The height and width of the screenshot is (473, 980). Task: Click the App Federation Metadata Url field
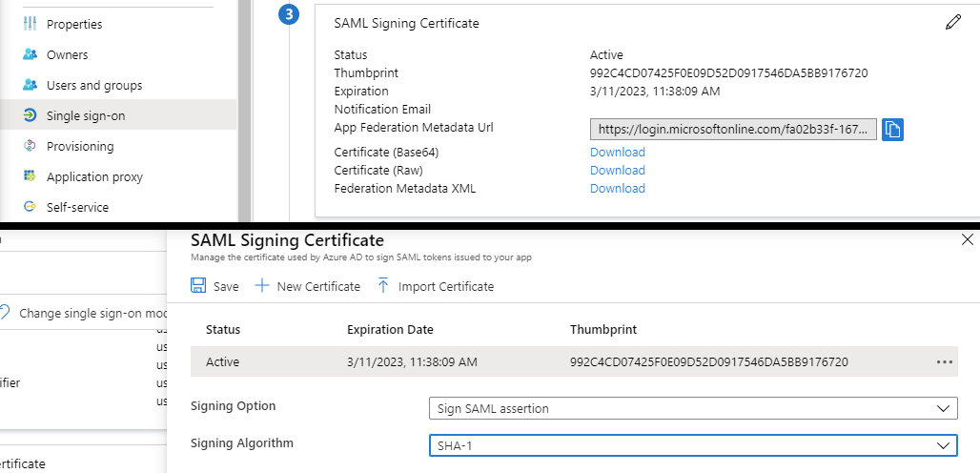coord(732,130)
